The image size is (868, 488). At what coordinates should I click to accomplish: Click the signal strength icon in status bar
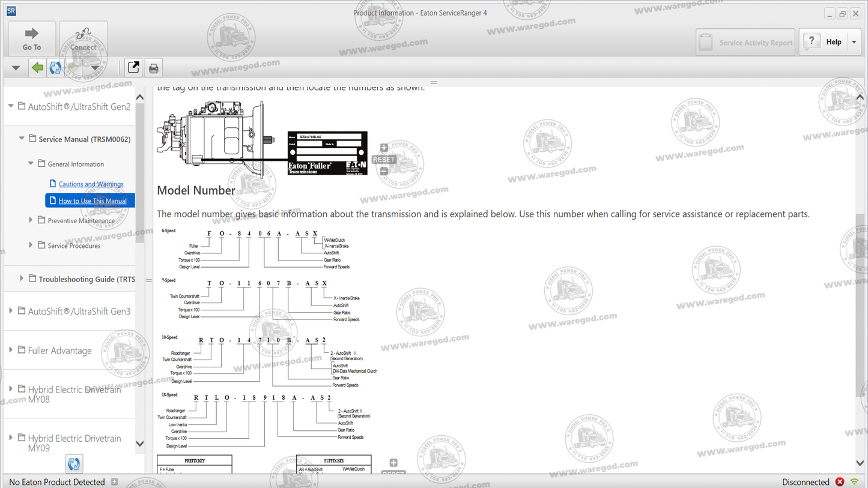(x=855, y=481)
